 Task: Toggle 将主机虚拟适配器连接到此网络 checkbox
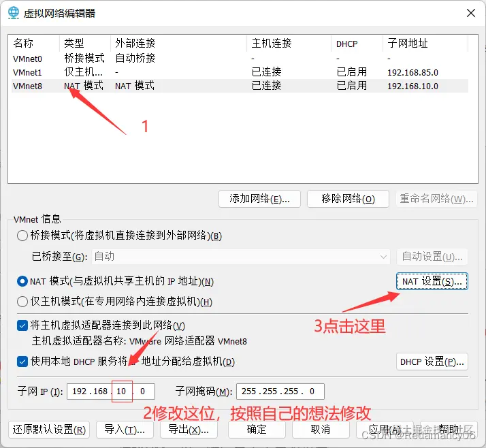pyautogui.click(x=22, y=325)
